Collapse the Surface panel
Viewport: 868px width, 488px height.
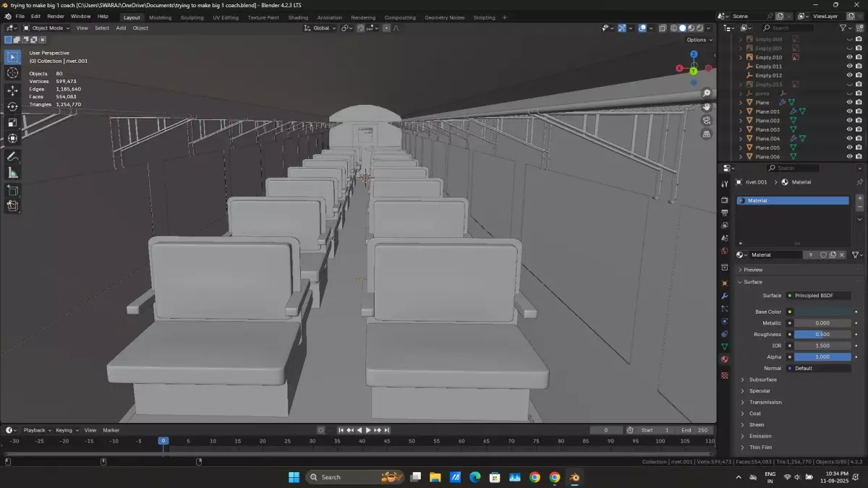point(753,282)
